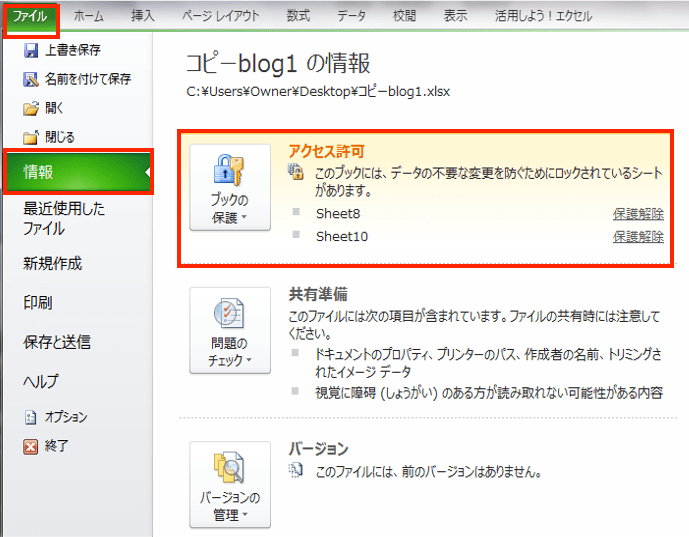Select 情報 in the backstage menu
Image resolution: width=689 pixels, height=537 pixels.
pos(78,172)
